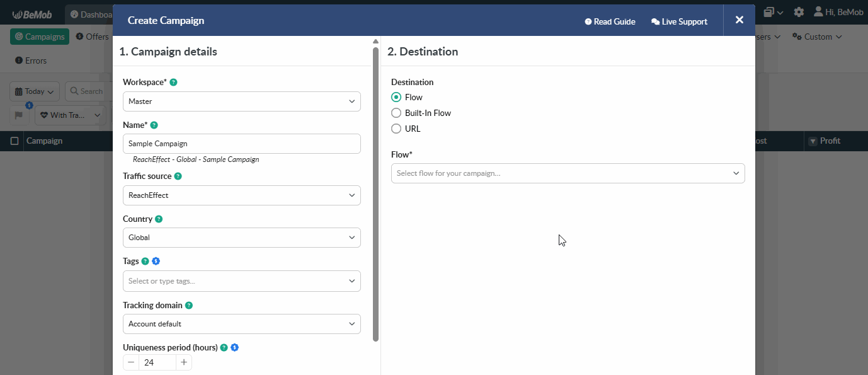The width and height of the screenshot is (868, 375).
Task: Open the Tracking domain dropdown
Action: [242, 324]
